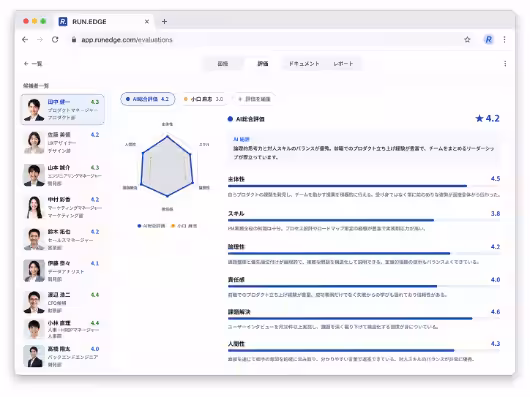
Task: Go back in the browser
Action: tap(25, 40)
